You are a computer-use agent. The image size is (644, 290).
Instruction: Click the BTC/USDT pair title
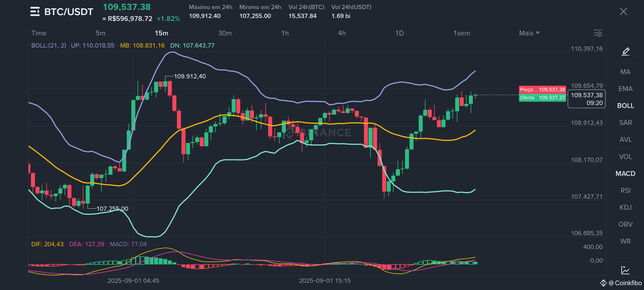point(69,12)
